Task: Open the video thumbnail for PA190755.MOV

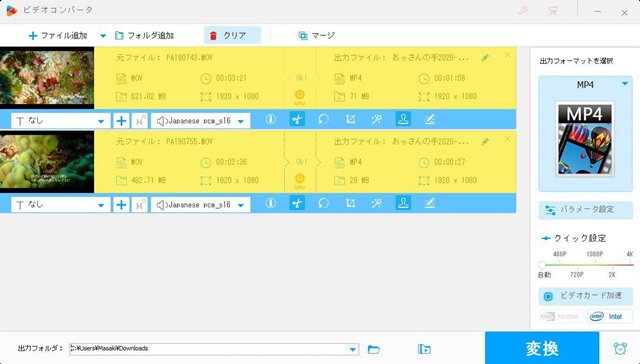Action: pos(47,162)
